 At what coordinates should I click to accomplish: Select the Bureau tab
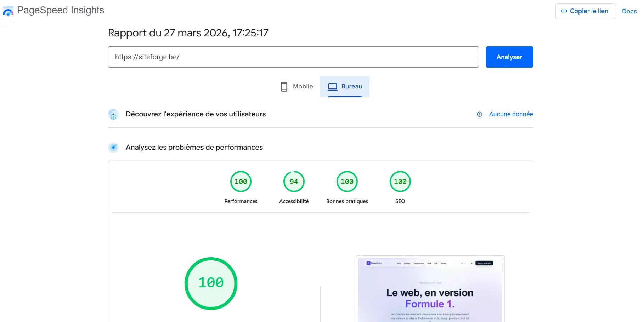point(345,87)
